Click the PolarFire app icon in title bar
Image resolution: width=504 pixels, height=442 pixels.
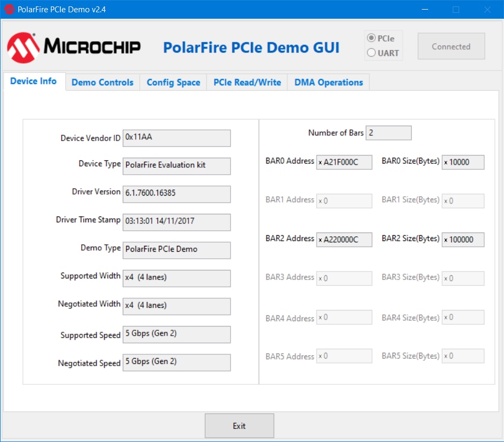coord(9,9)
